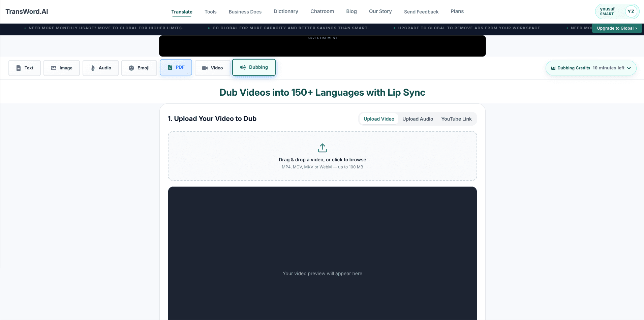Switch to Upload Video option
The image size is (644, 320).
tap(379, 119)
